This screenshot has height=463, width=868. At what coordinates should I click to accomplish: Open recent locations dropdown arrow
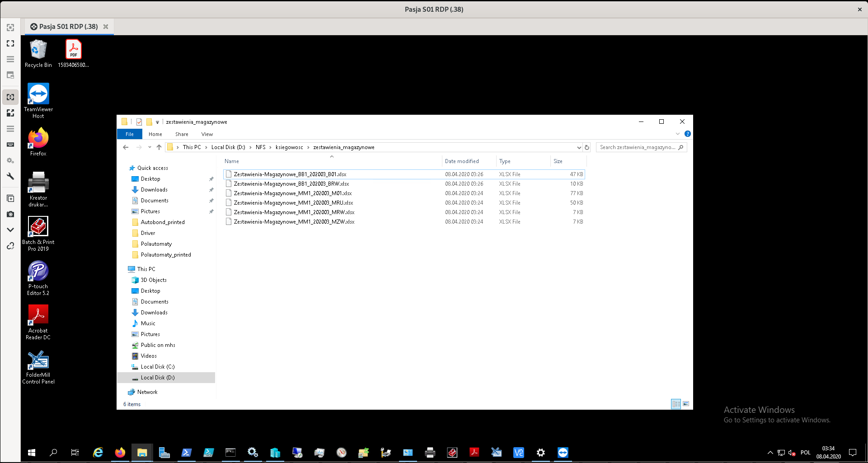tap(150, 147)
